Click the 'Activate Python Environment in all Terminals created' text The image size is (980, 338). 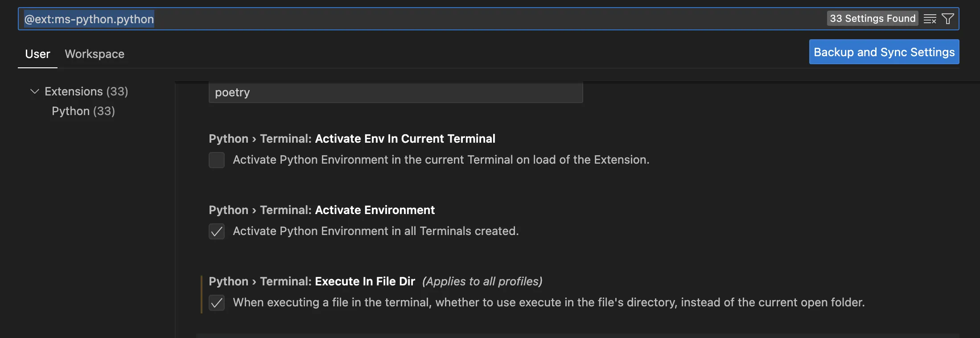pos(375,231)
